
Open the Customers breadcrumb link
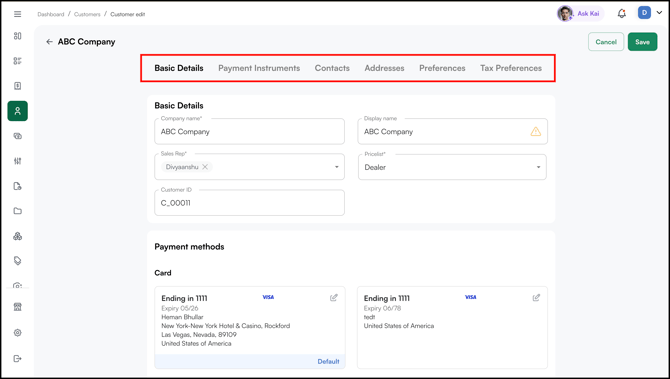click(87, 14)
